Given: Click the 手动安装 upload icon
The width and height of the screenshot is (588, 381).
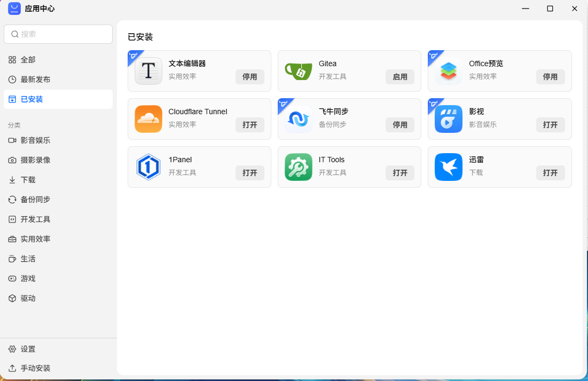Looking at the screenshot, I should pos(12,368).
